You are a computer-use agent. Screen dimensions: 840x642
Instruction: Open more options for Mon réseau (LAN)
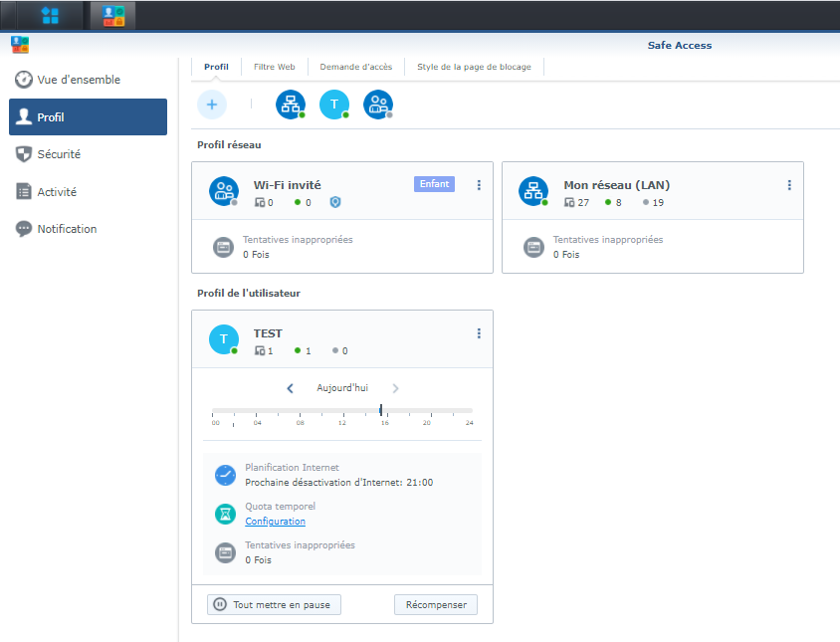789,185
